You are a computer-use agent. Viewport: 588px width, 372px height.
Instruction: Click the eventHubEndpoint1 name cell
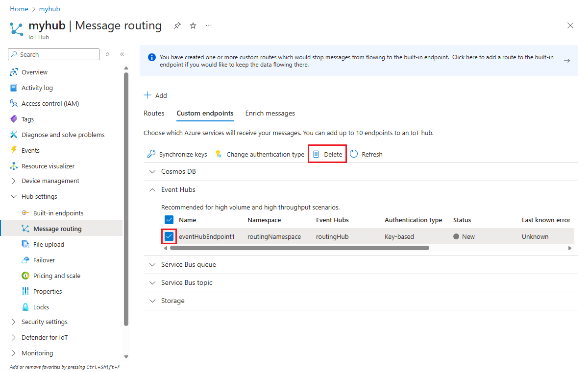tap(207, 236)
